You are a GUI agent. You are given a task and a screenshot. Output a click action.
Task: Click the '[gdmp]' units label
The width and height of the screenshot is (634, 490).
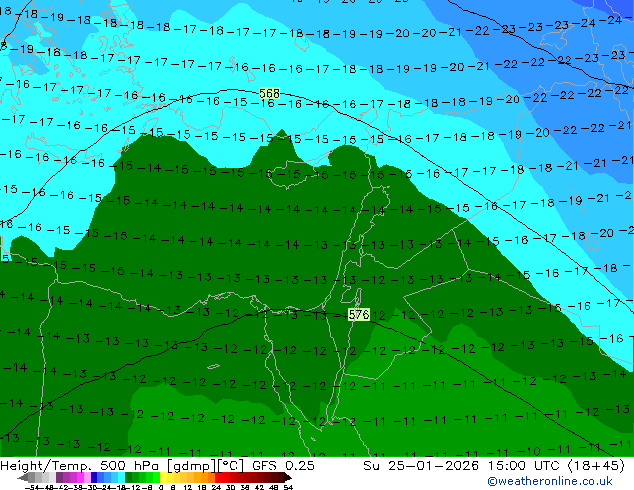[191, 466]
